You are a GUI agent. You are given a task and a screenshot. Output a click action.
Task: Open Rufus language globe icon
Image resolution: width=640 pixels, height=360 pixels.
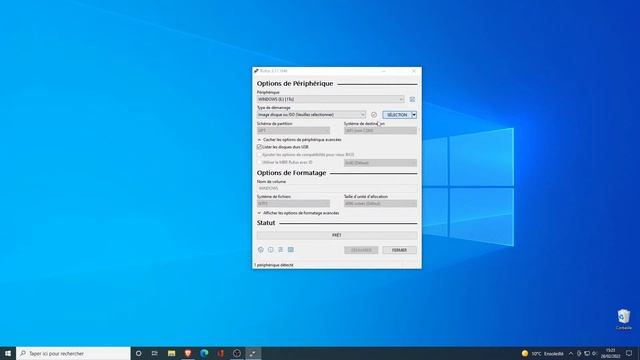(x=261, y=249)
